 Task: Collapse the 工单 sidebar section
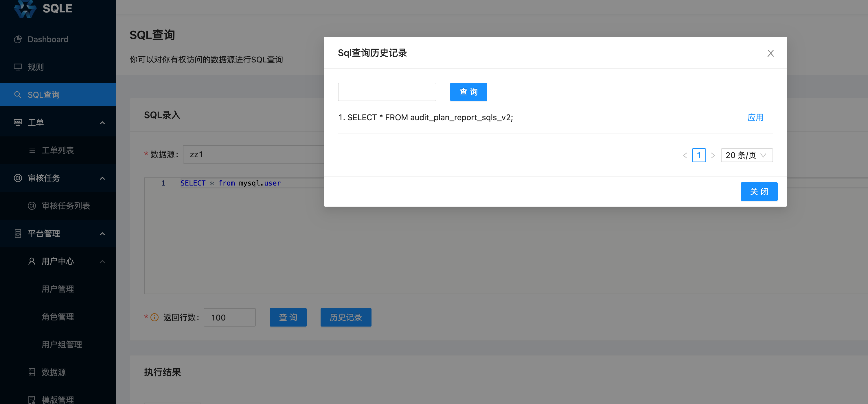coord(102,122)
